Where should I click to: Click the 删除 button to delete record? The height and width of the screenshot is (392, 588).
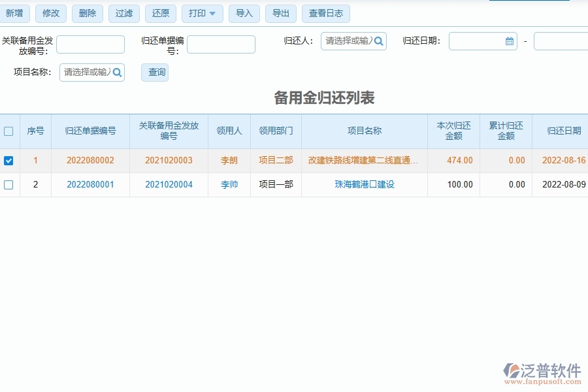[87, 12]
